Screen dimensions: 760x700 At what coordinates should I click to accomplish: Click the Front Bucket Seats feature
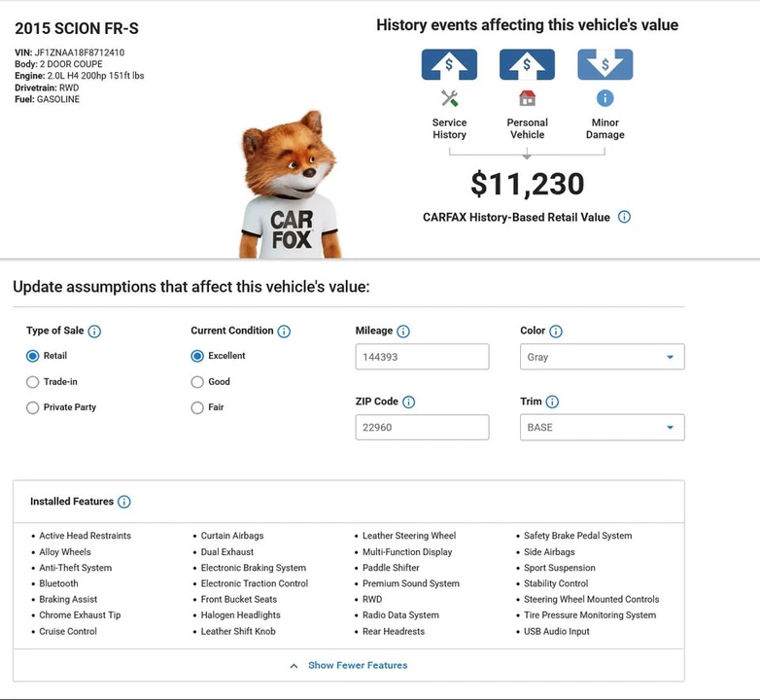pos(239,599)
